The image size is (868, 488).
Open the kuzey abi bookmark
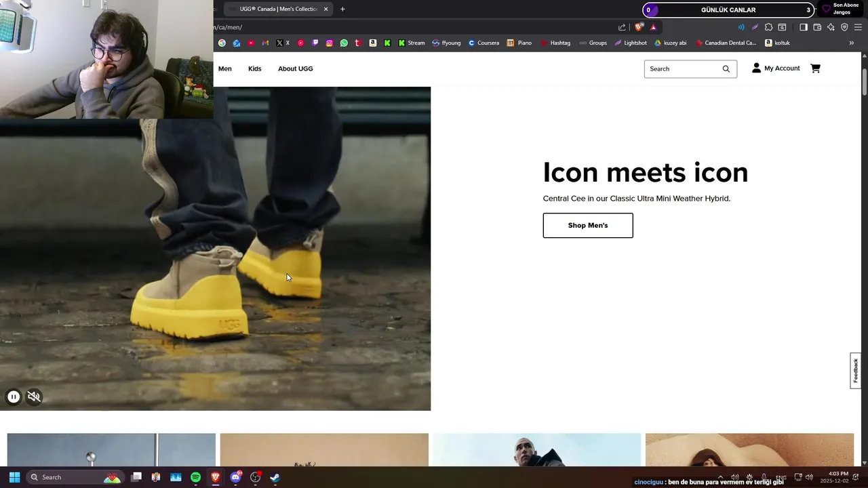[x=670, y=43]
